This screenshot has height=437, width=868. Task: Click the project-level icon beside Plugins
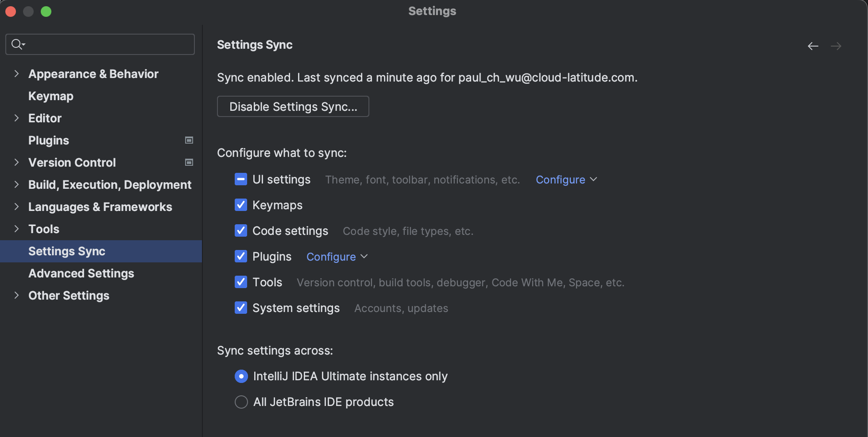point(189,140)
